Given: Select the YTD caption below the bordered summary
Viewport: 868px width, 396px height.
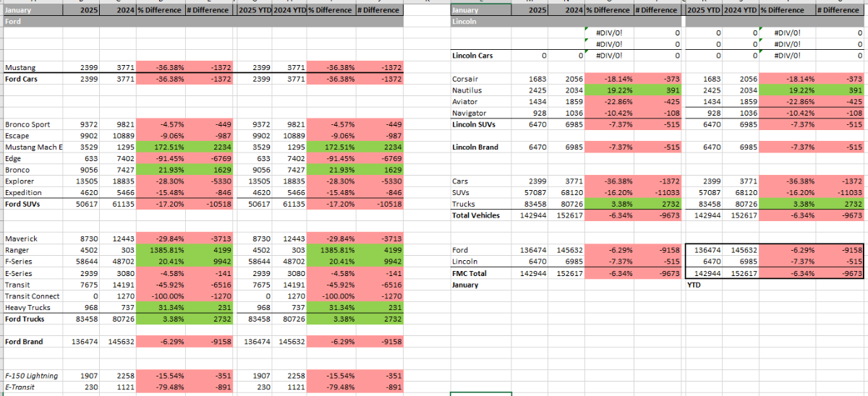Looking at the screenshot, I should pos(694,285).
